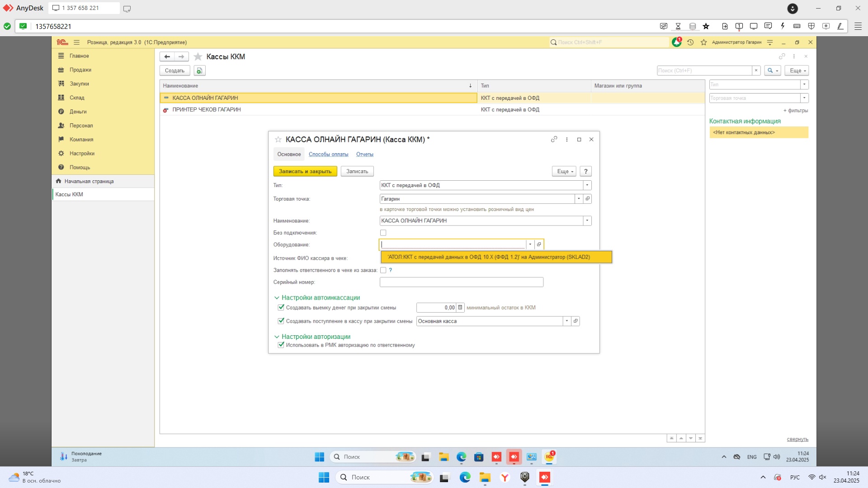Open Yandex browser in local taskbar
Image resolution: width=868 pixels, height=488 pixels.
click(505, 477)
